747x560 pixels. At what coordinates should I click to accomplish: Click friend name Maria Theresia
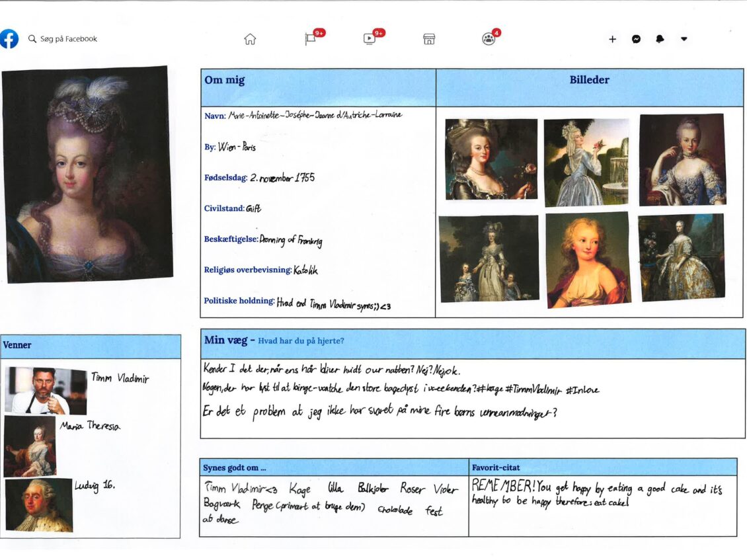[x=90, y=426]
